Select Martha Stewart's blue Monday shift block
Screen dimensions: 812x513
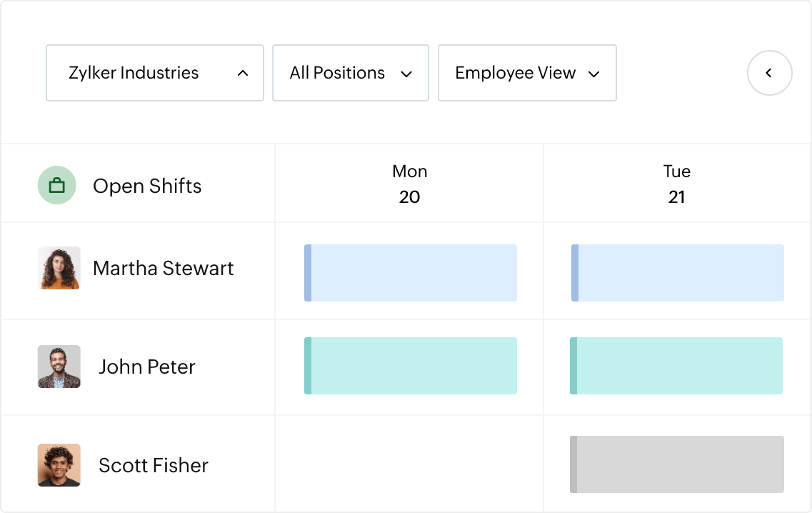point(411,273)
